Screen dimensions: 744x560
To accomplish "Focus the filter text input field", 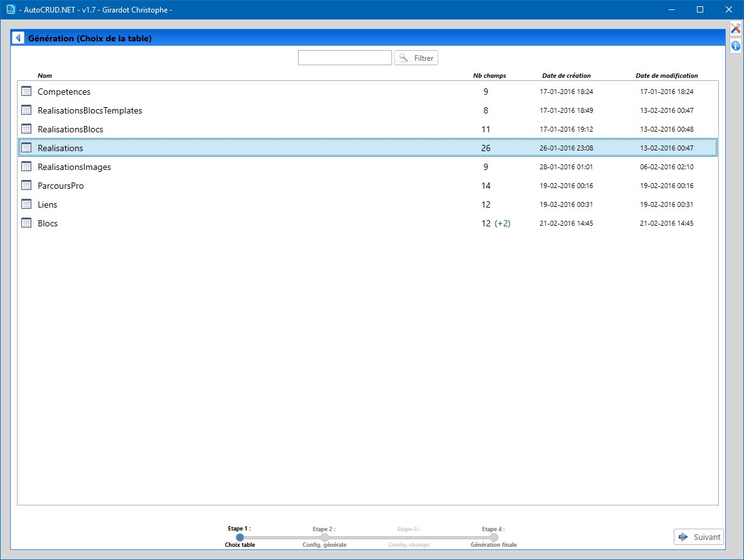I will (345, 58).
